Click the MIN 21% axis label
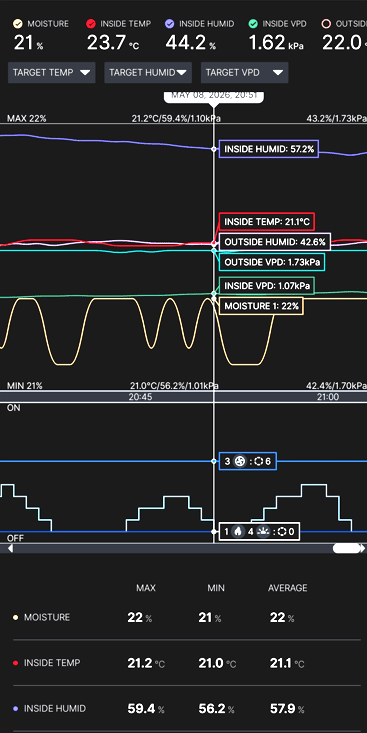The image size is (367, 733). point(25,386)
